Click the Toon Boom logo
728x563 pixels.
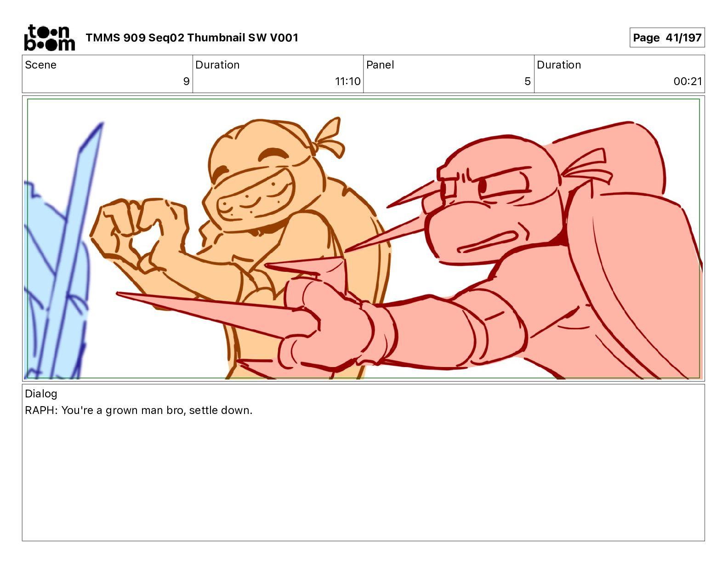click(x=49, y=37)
